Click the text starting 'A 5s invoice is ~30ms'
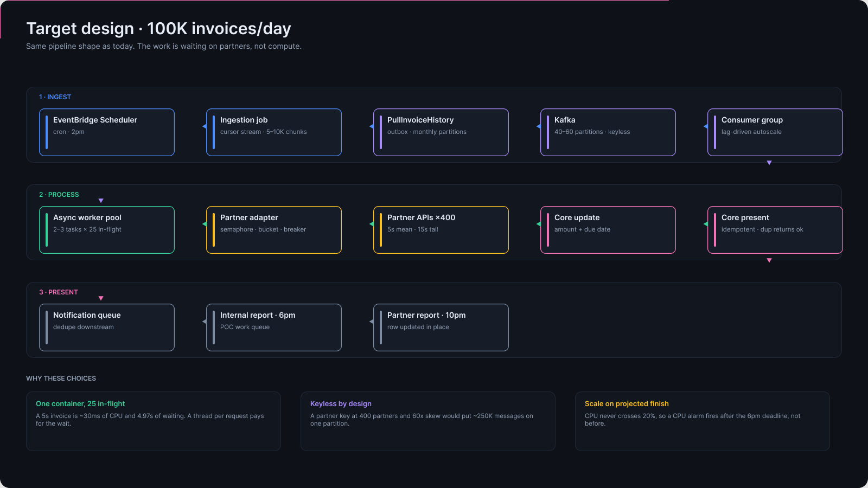The image size is (868, 488). (150, 420)
